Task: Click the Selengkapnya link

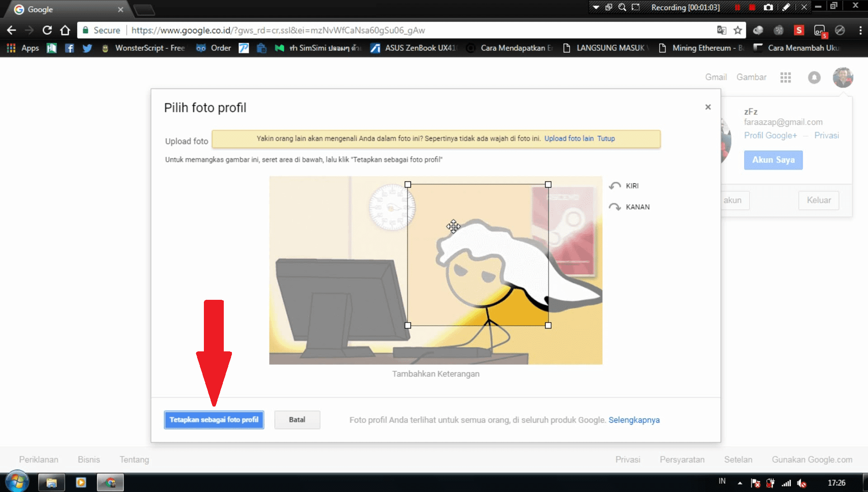Action: coord(634,419)
